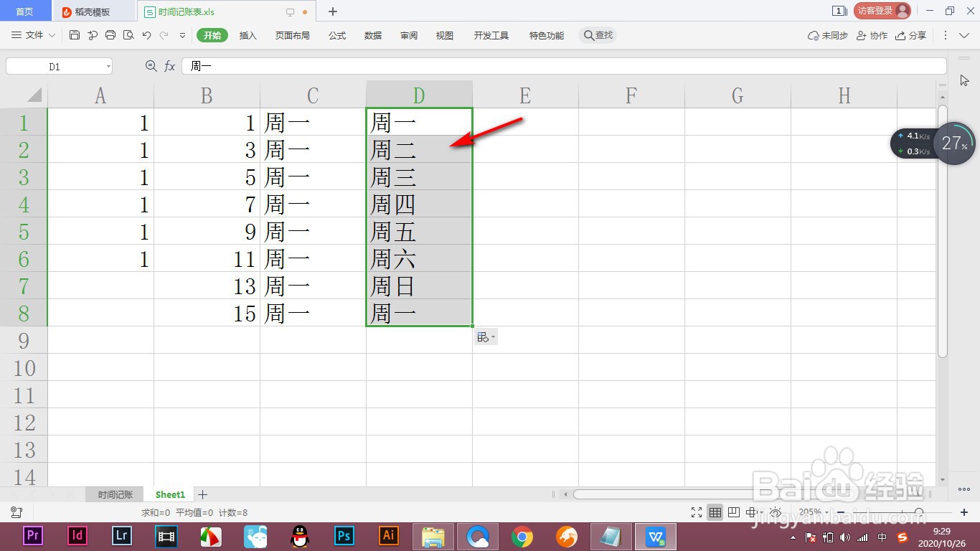Toggle page layout view in status bar

[x=733, y=512]
